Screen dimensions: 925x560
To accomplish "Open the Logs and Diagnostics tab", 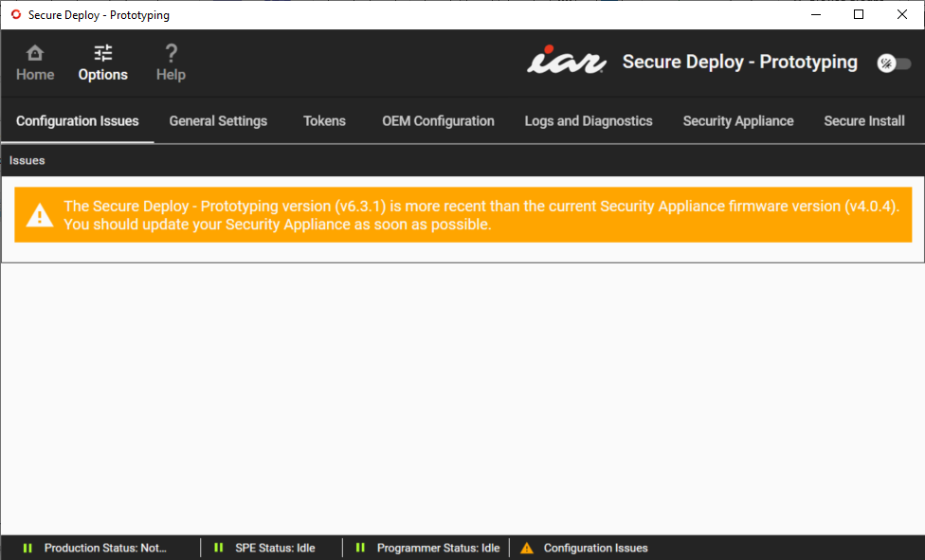I will (589, 121).
